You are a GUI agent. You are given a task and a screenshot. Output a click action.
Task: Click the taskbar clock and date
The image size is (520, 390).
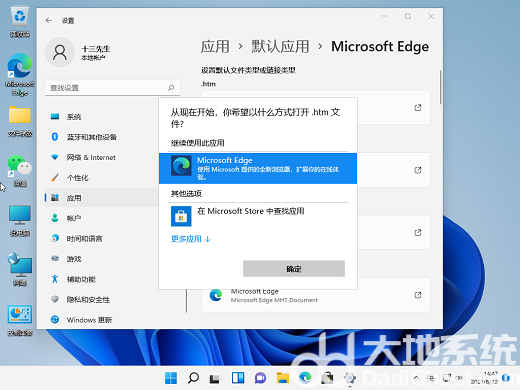[x=484, y=378]
